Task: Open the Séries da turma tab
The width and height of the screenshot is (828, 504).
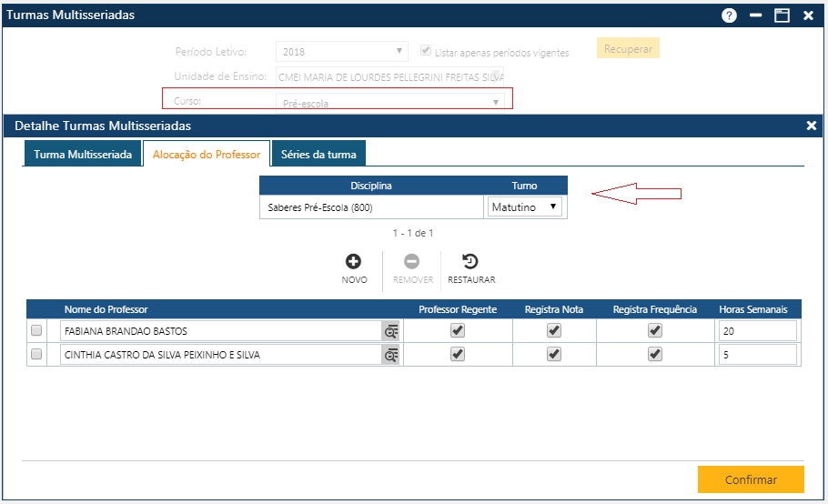Action: click(318, 155)
